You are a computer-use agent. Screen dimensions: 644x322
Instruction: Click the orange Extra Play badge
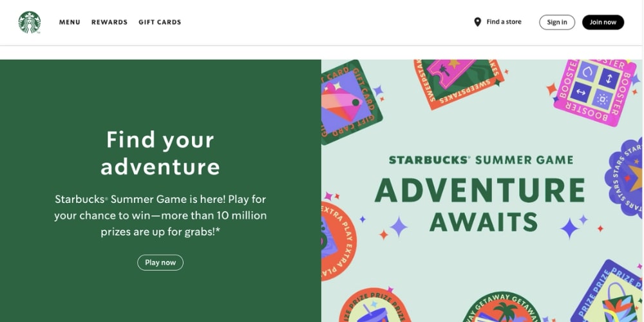[337, 241]
